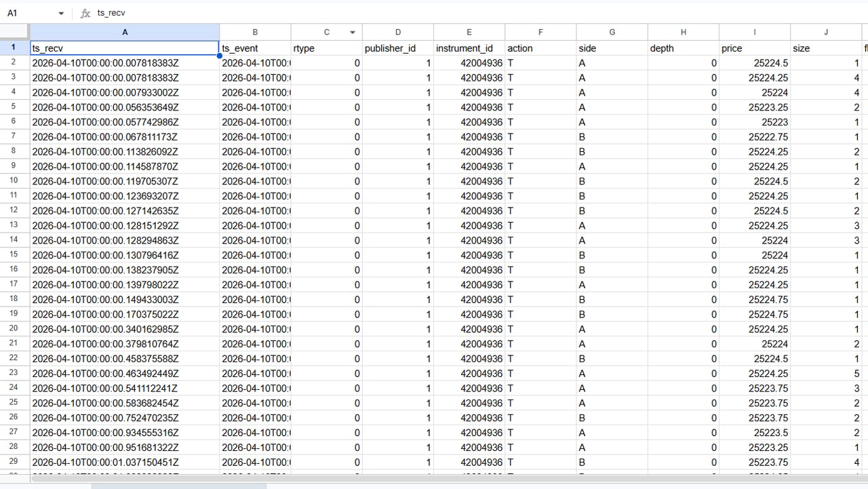Click the ts_event header cell
This screenshot has height=489, width=868.
[255, 48]
